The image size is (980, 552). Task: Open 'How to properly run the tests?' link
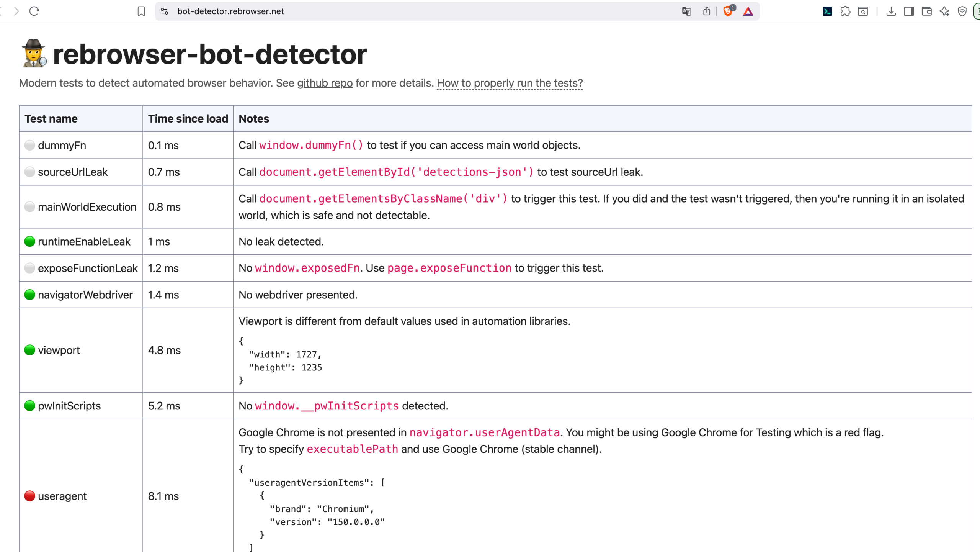510,83
